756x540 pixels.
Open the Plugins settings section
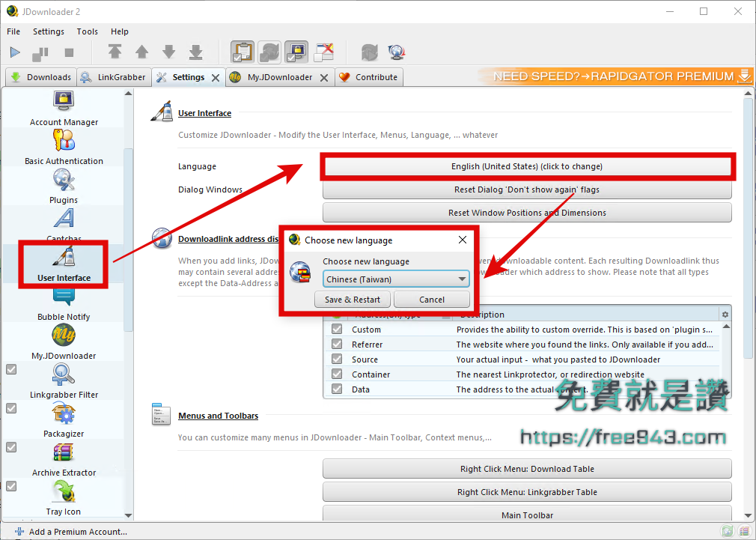pos(64,186)
